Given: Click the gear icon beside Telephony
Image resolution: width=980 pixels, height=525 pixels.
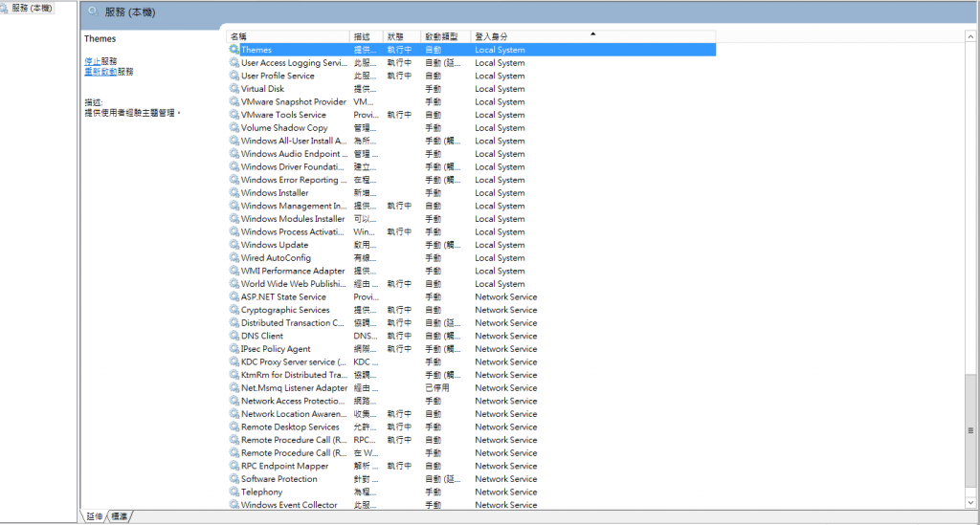Looking at the screenshot, I should [234, 492].
